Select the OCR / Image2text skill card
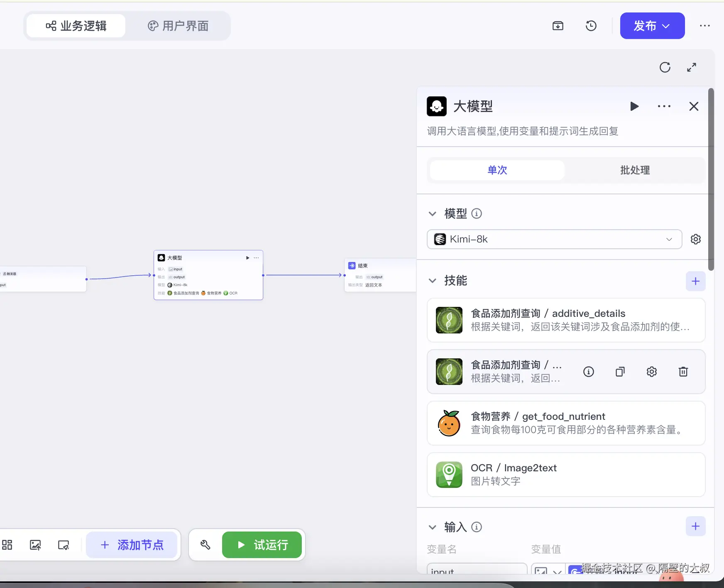The height and width of the screenshot is (588, 724). coord(566,475)
